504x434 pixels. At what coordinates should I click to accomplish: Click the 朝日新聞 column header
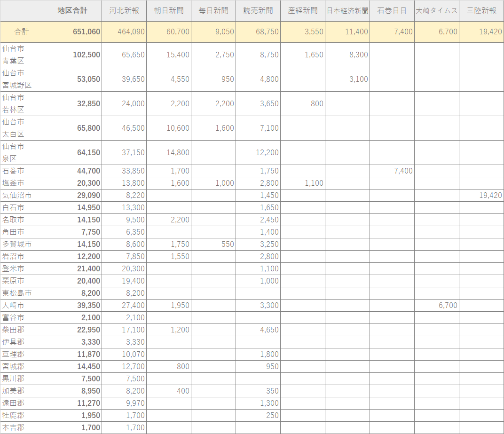point(169,11)
